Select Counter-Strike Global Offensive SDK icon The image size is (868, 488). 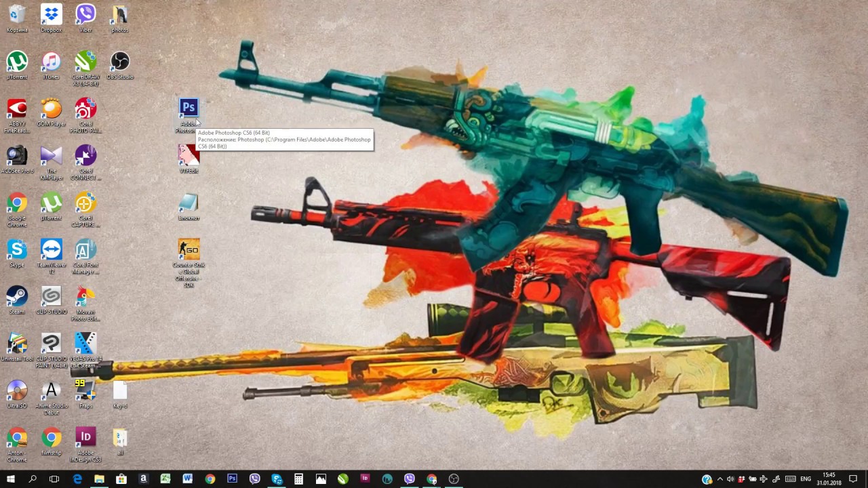point(189,263)
